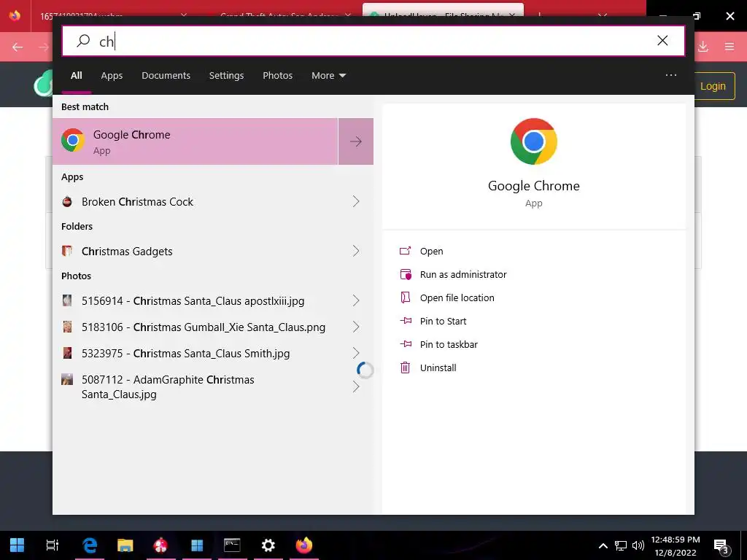This screenshot has height=560, width=747.
Task: Click Login button in Firefox page
Action: pos(713,86)
